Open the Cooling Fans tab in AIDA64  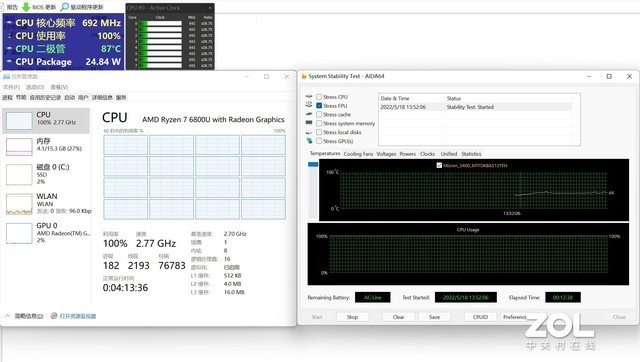pyautogui.click(x=358, y=154)
